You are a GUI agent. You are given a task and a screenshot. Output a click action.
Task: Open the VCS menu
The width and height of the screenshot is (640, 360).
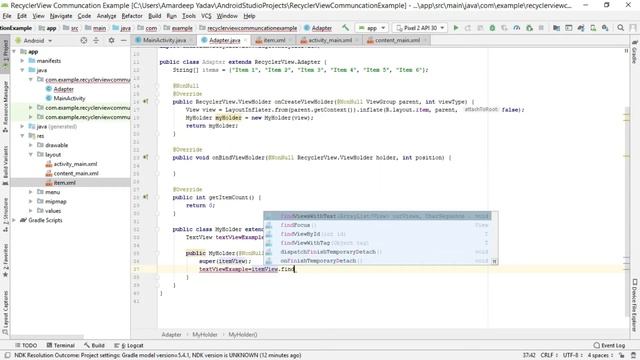pos(206,16)
